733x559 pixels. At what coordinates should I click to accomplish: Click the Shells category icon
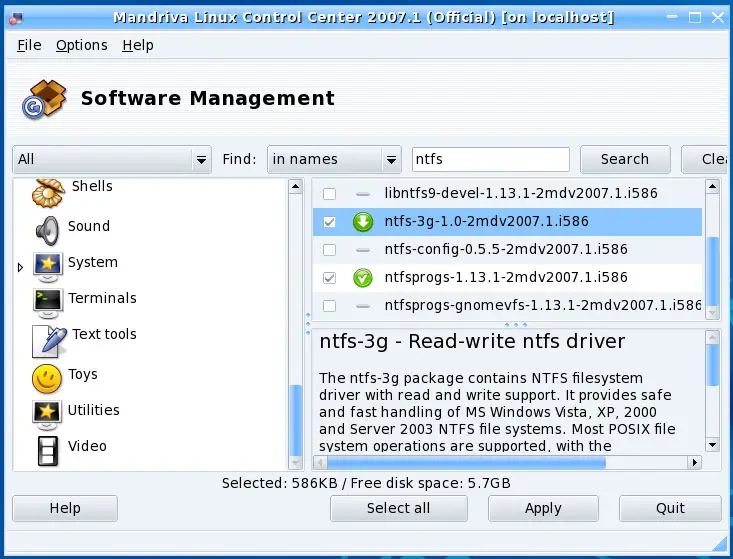[x=48, y=193]
